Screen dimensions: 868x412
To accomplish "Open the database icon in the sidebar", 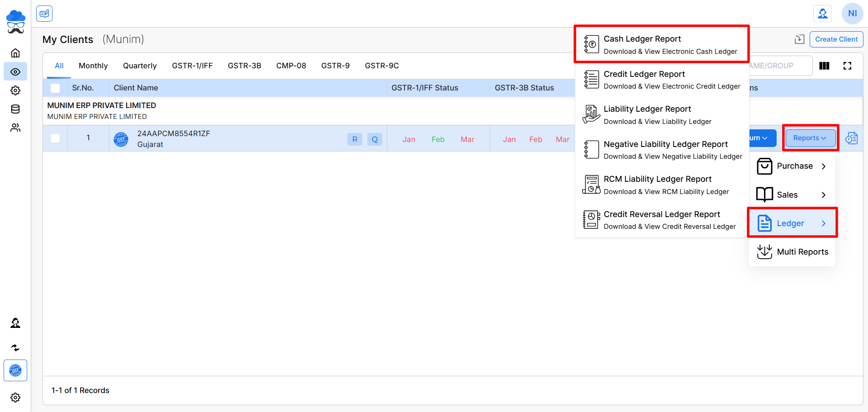I will point(15,109).
